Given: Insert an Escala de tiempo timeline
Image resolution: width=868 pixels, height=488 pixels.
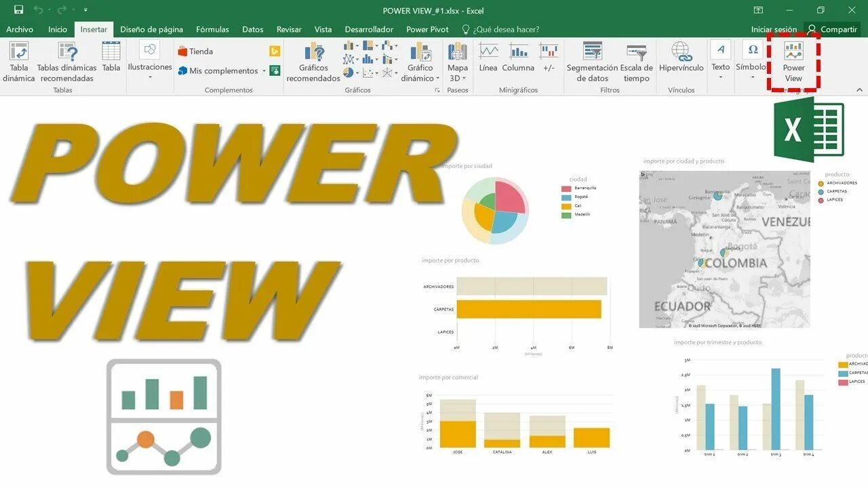Looking at the screenshot, I should coord(637,62).
